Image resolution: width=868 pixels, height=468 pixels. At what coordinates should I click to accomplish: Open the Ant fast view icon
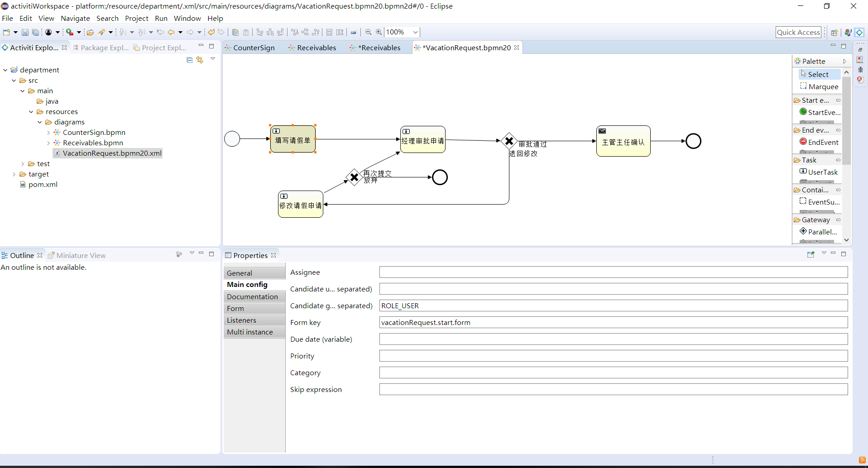click(x=860, y=70)
